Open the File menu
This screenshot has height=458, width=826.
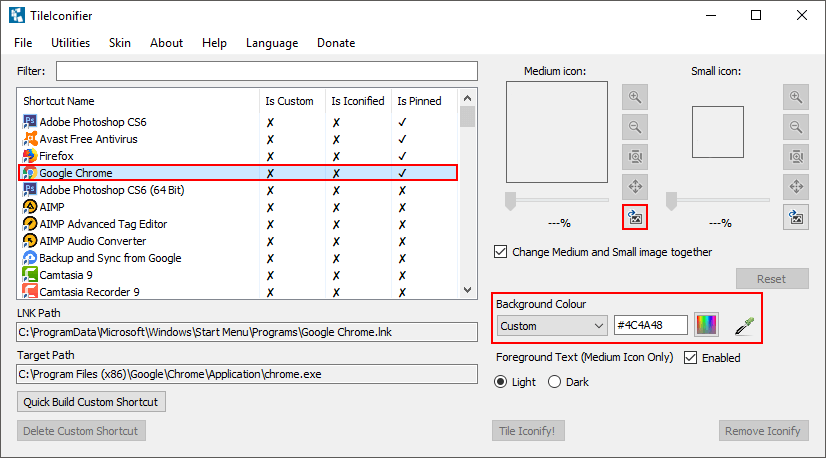point(23,43)
